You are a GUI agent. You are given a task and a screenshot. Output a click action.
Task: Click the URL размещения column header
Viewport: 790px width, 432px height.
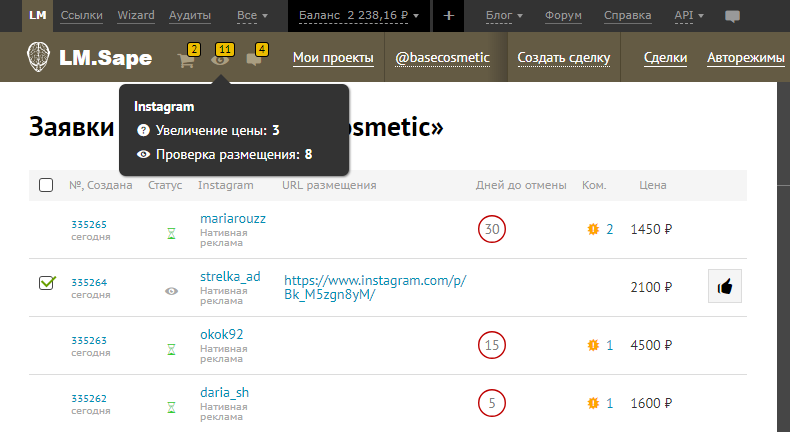pyautogui.click(x=329, y=185)
